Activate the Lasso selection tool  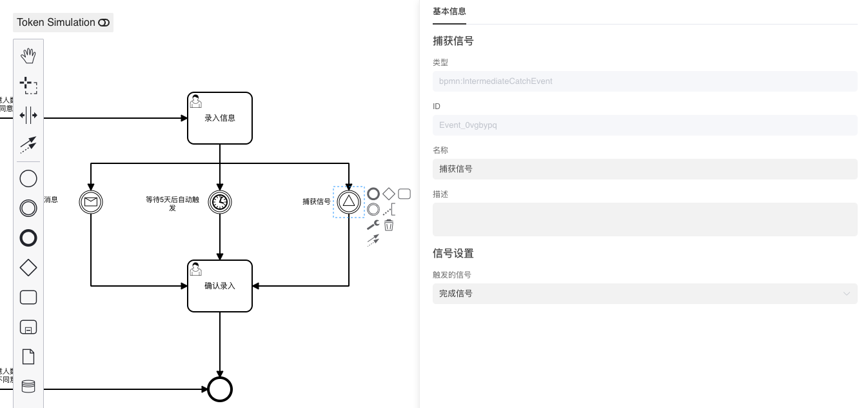[x=28, y=85]
